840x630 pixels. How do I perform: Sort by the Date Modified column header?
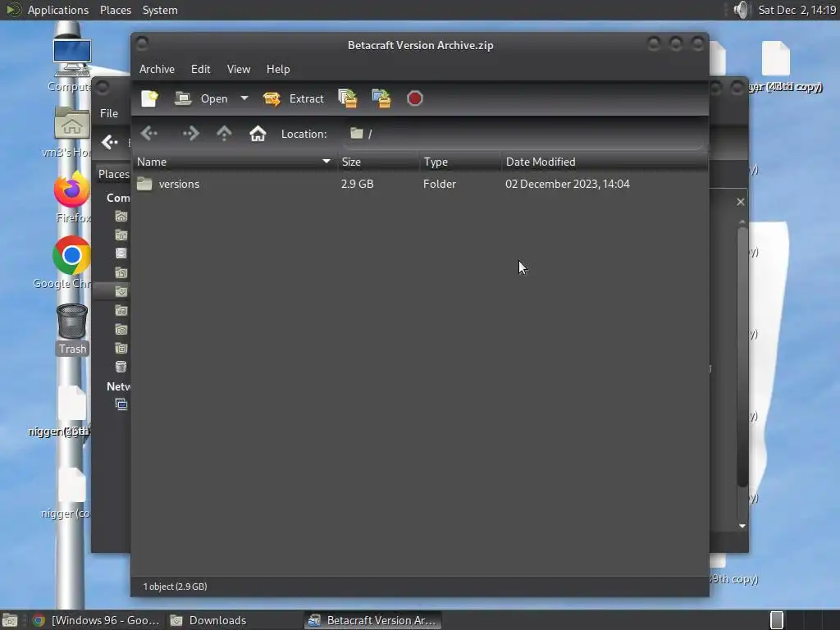click(x=605, y=162)
